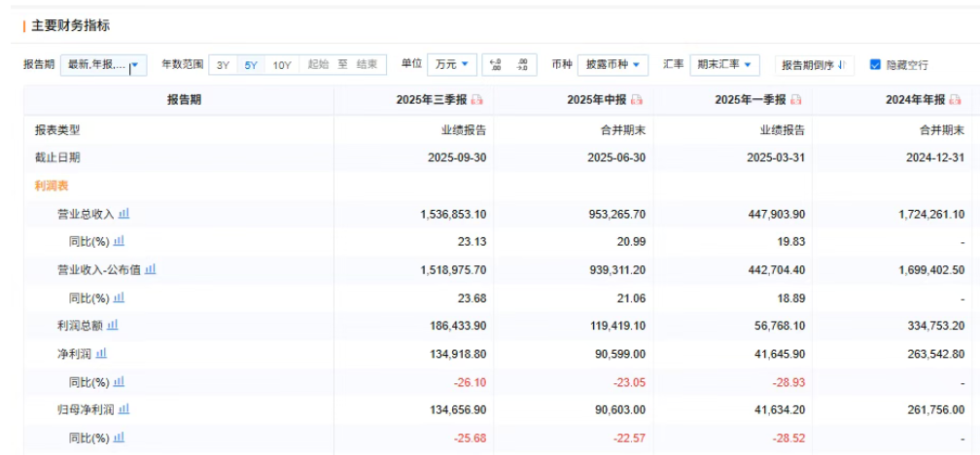Click chart icon beside 营业收入-公布值

[x=151, y=269]
